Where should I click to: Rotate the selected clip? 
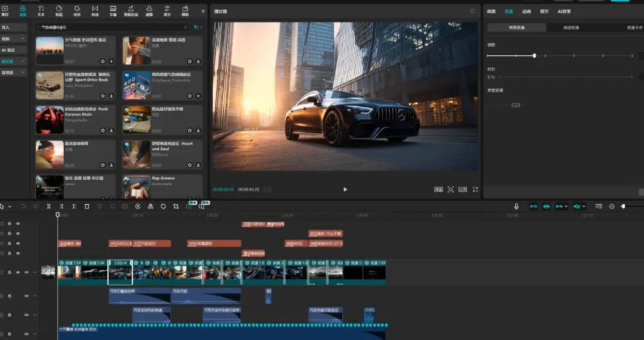pos(163,206)
